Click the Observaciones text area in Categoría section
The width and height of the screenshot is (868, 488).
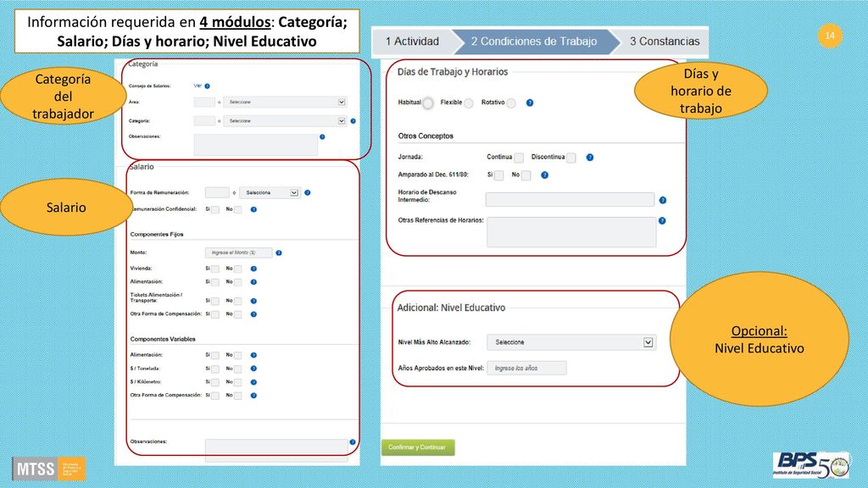[256, 145]
